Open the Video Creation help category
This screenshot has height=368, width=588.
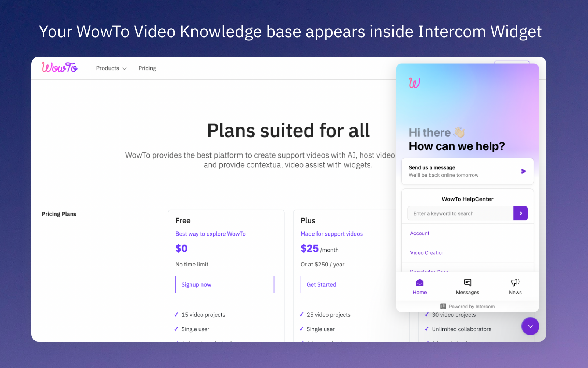(427, 252)
